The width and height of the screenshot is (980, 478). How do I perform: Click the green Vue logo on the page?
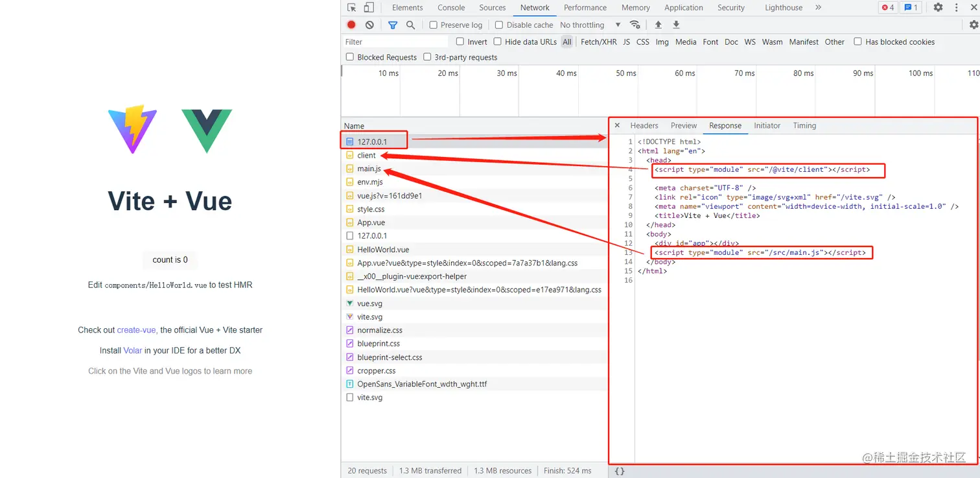pos(207,131)
